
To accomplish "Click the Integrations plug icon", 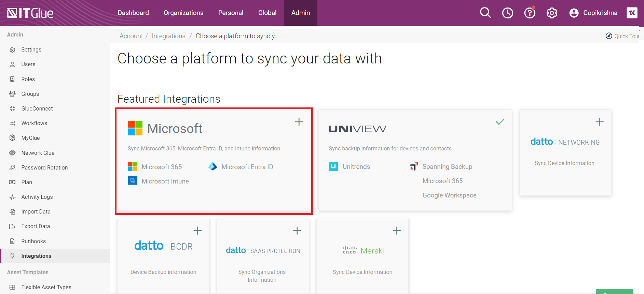I will point(12,256).
